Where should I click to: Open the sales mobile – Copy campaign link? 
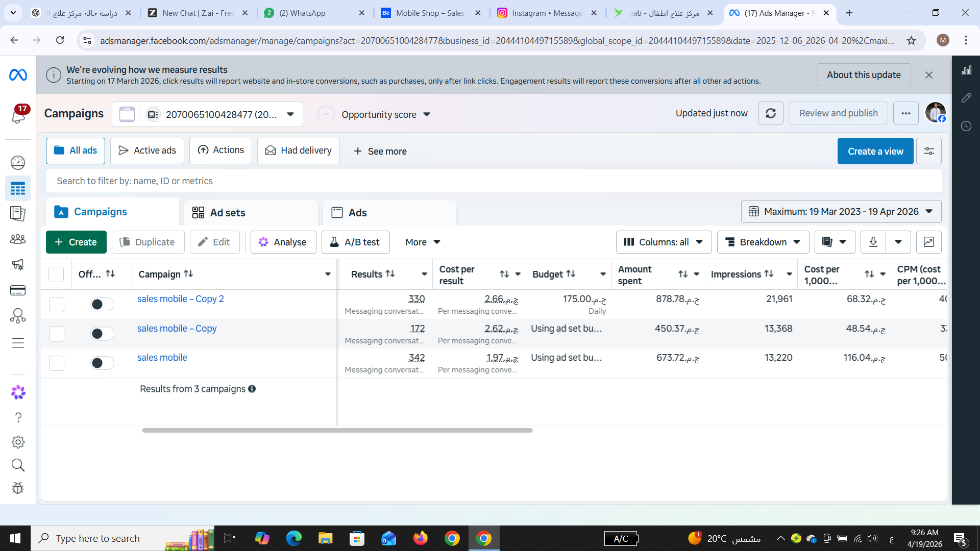[177, 329]
